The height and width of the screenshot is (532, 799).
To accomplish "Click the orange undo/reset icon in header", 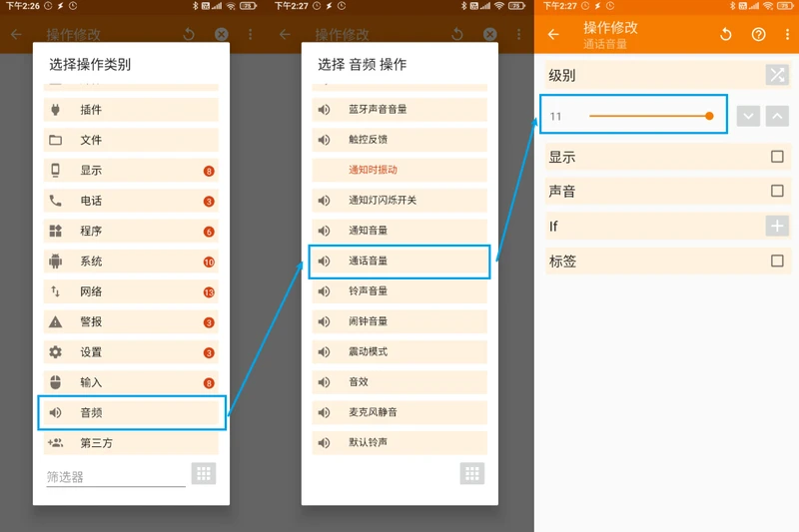I will click(x=726, y=34).
